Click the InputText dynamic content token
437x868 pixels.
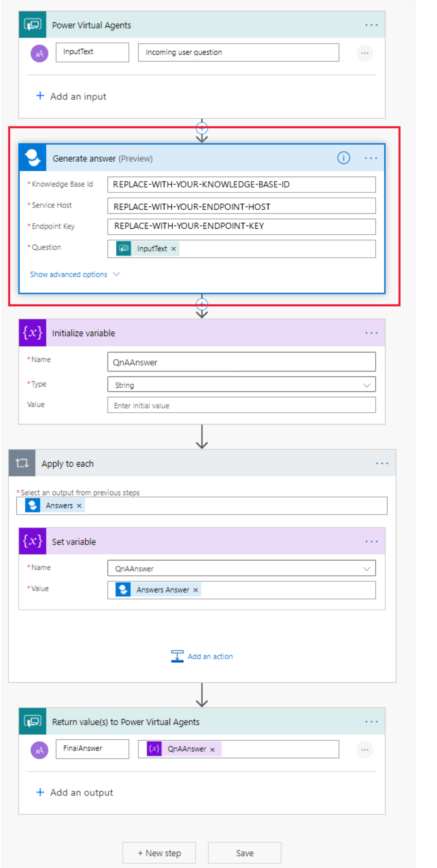[x=147, y=249]
